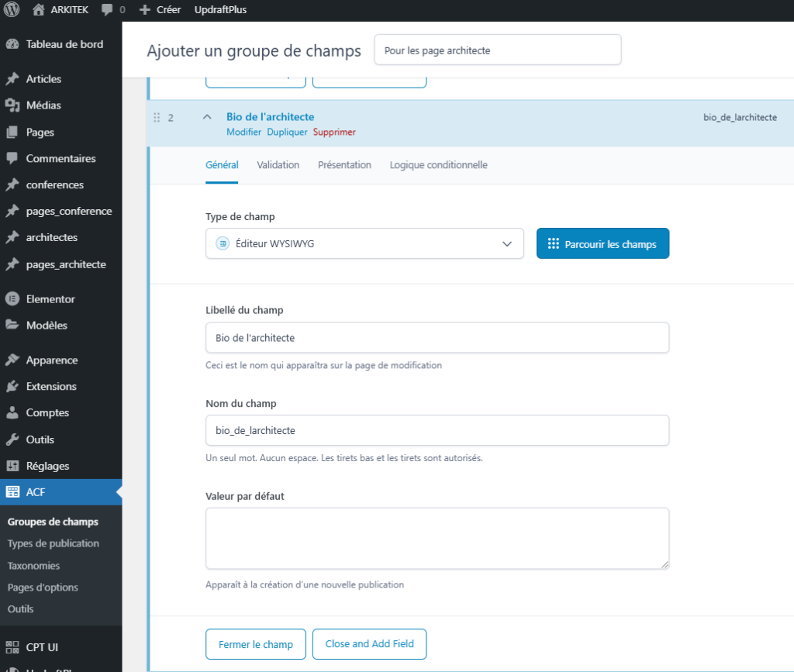Viewport: 794px width, 672px height.
Task: Open the Elementor menu icon
Action: point(12,299)
